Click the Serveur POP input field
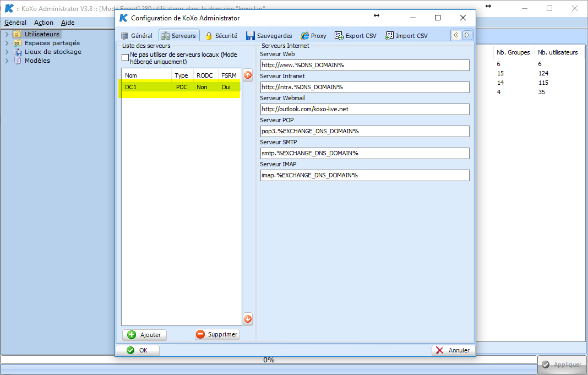The height and width of the screenshot is (375, 588). pyautogui.click(x=365, y=131)
